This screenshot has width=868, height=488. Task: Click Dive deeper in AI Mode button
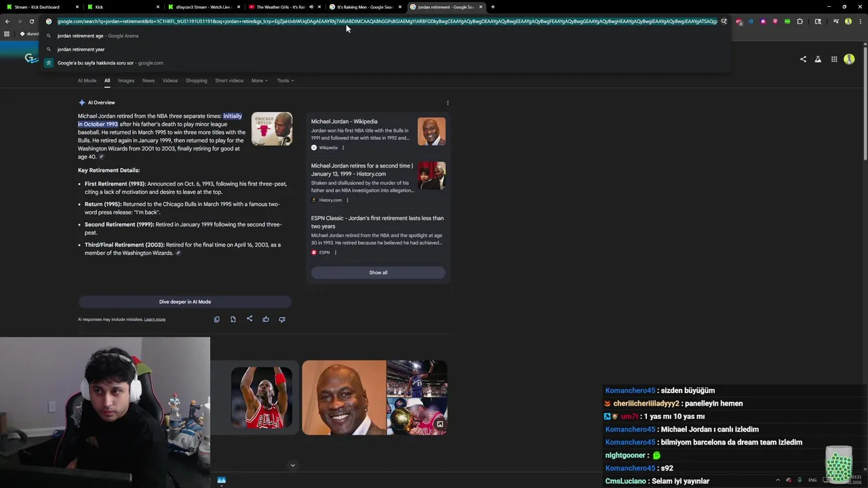click(x=185, y=302)
